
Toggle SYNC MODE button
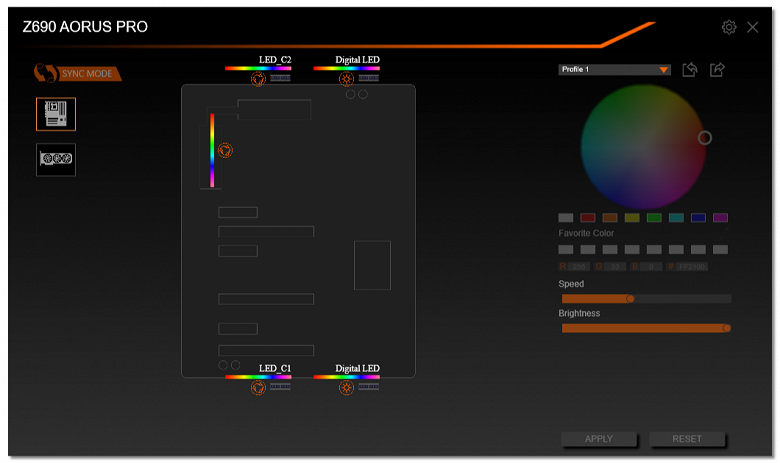78,73
